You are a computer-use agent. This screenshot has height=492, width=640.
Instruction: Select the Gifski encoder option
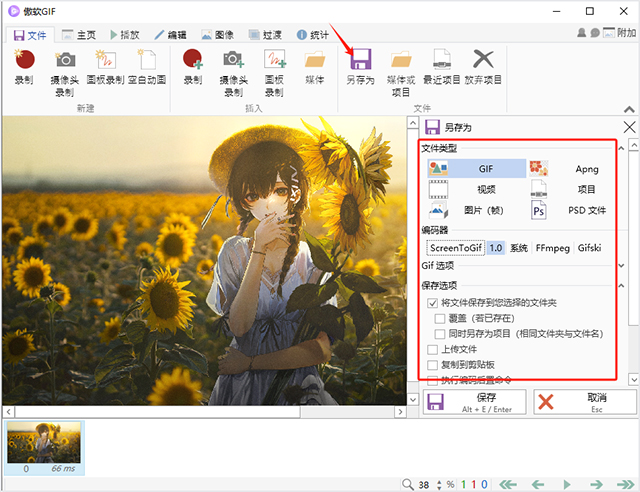[x=589, y=248]
